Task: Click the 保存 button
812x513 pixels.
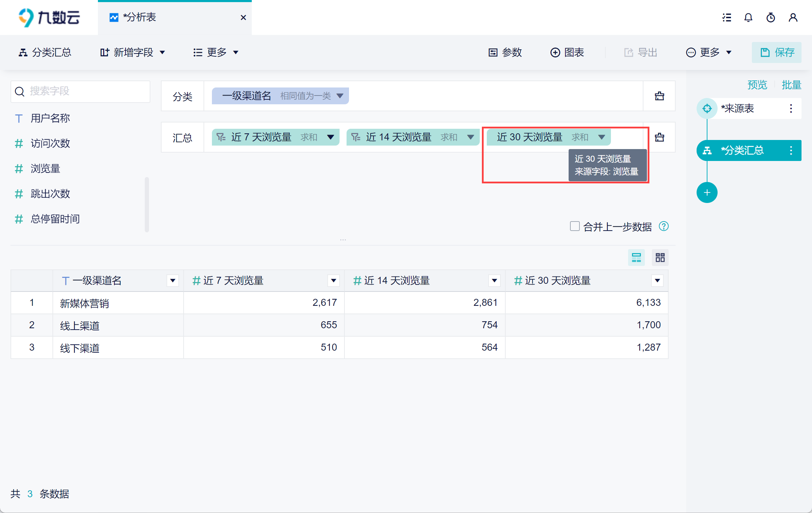Action: tap(776, 52)
